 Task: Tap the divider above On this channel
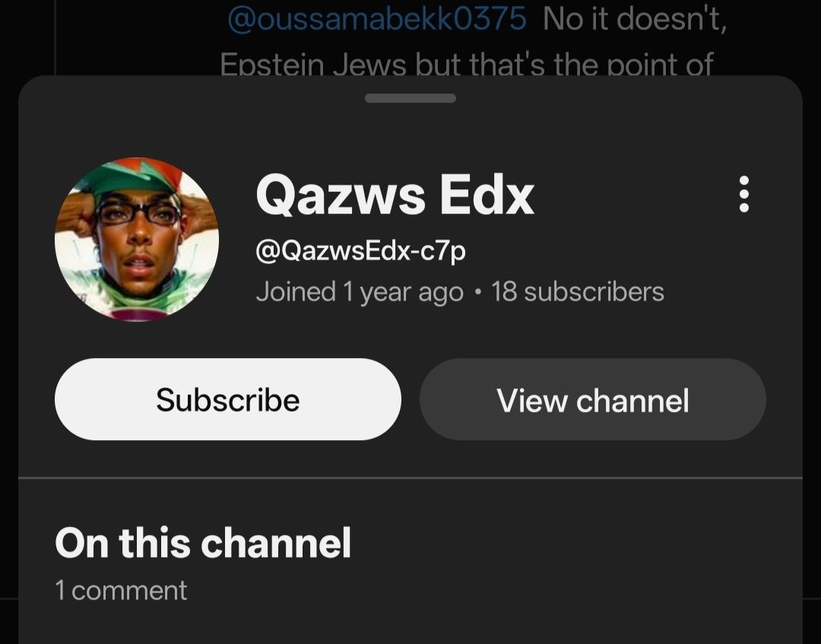point(410,477)
